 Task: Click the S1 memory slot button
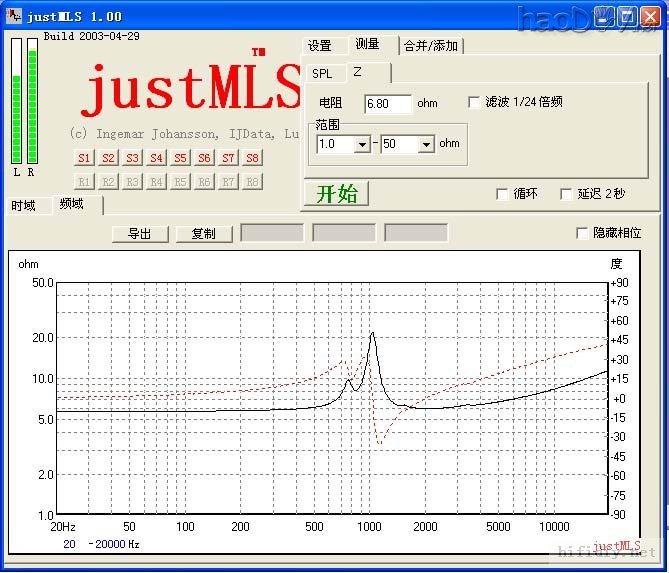click(x=84, y=158)
